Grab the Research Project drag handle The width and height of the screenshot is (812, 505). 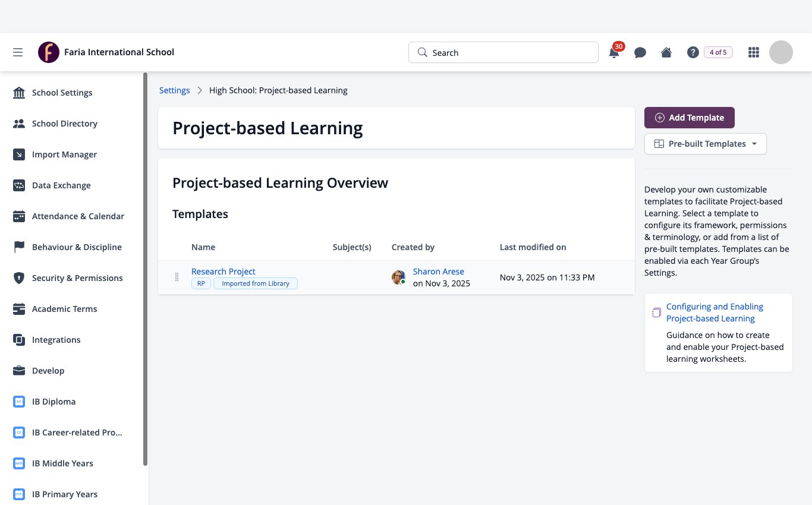click(177, 277)
